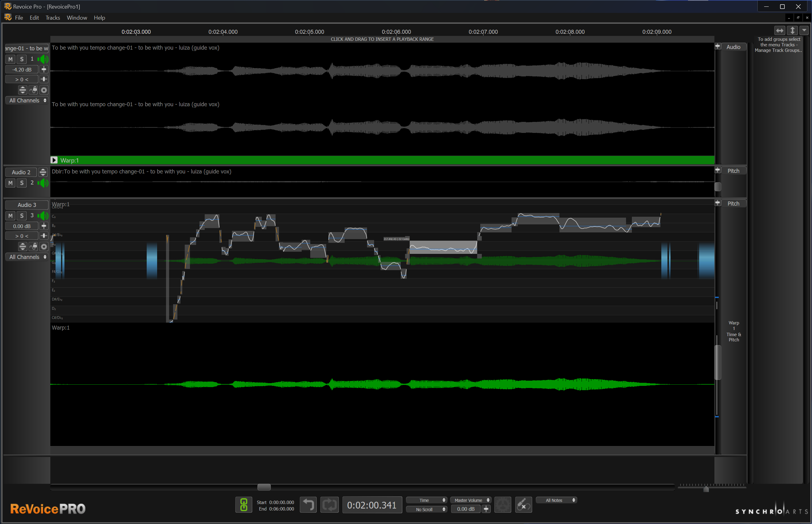Click track 1 volume value -4.20 dB

point(22,69)
